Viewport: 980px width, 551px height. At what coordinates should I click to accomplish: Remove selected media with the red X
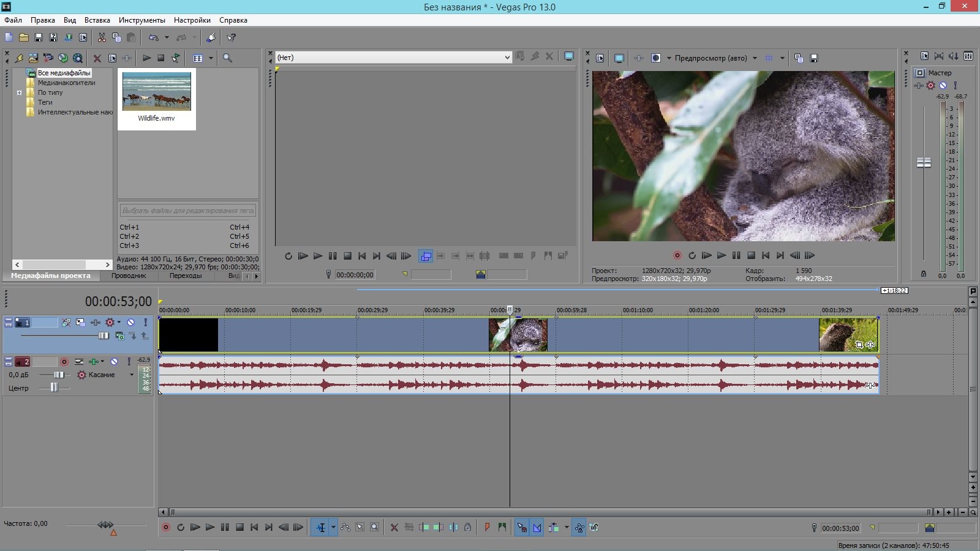point(97,58)
